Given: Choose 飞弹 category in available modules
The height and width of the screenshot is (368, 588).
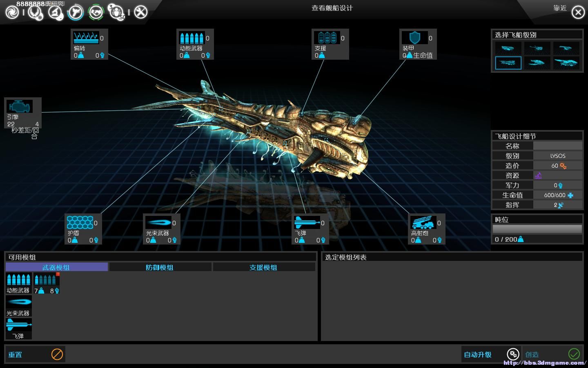Looking at the screenshot, I should pyautogui.click(x=19, y=329).
